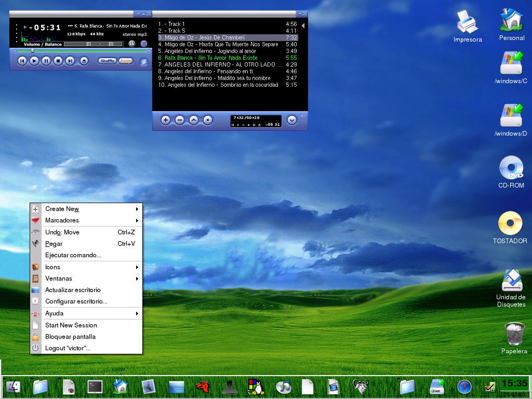Toggle Shuffle mode in the player
Image resolution: width=532 pixels, height=399 pixels.
(x=107, y=61)
